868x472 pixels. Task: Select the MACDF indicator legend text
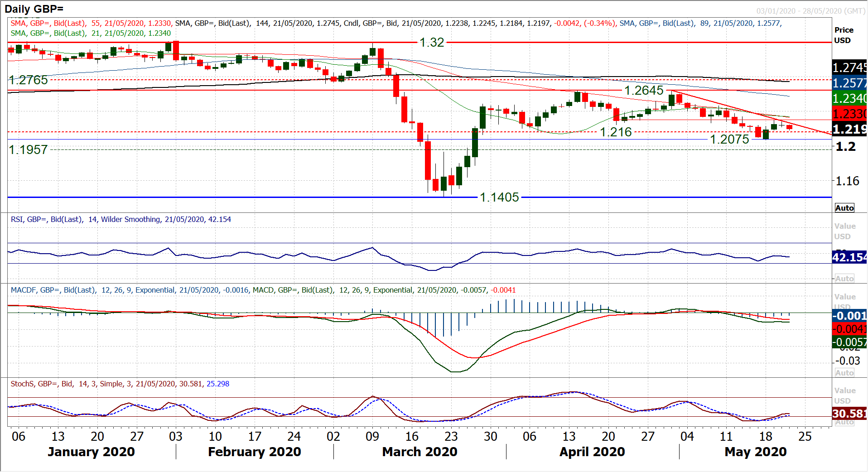coord(263,290)
